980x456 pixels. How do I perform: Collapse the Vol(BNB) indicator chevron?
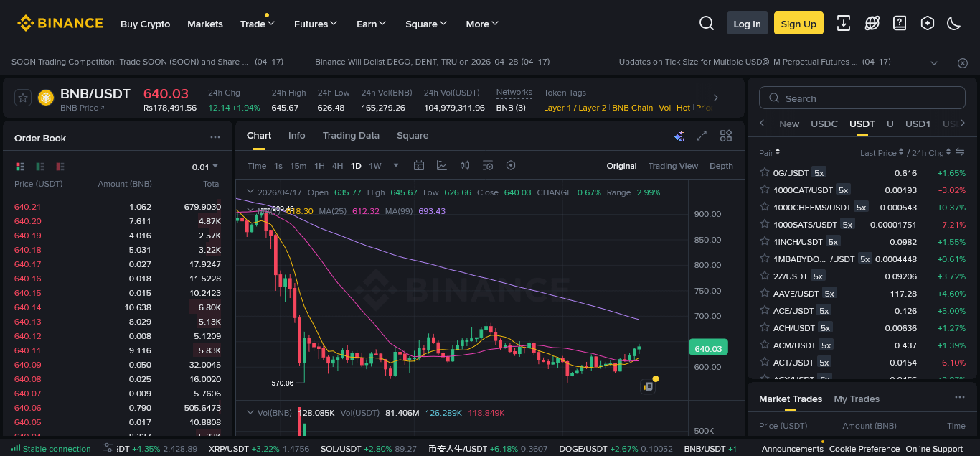pos(250,412)
